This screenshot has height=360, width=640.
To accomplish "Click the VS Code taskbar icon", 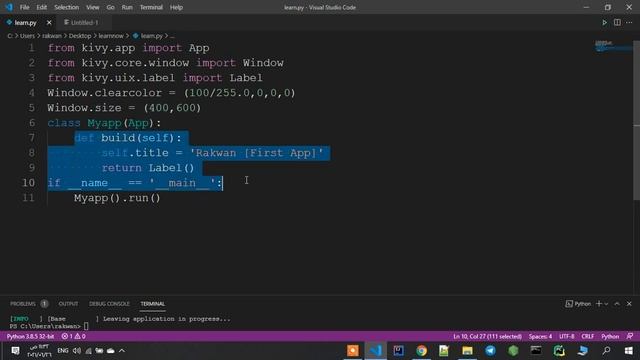I will (x=376, y=351).
